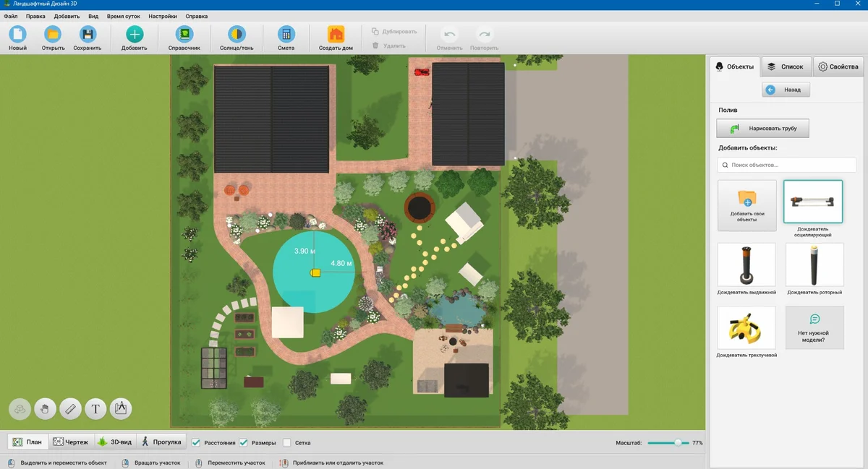
Task: Open the Справка menu
Action: [196, 16]
